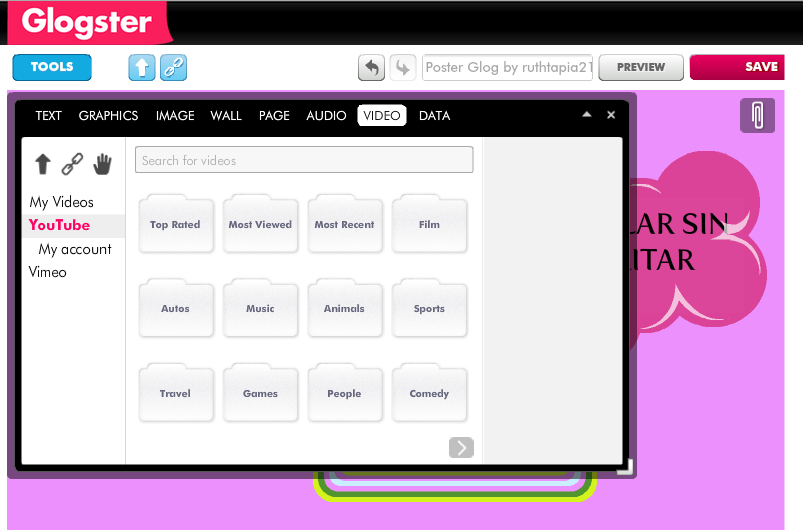803x530 pixels.
Task: Switch to the AUDIO tab
Action: (x=326, y=116)
